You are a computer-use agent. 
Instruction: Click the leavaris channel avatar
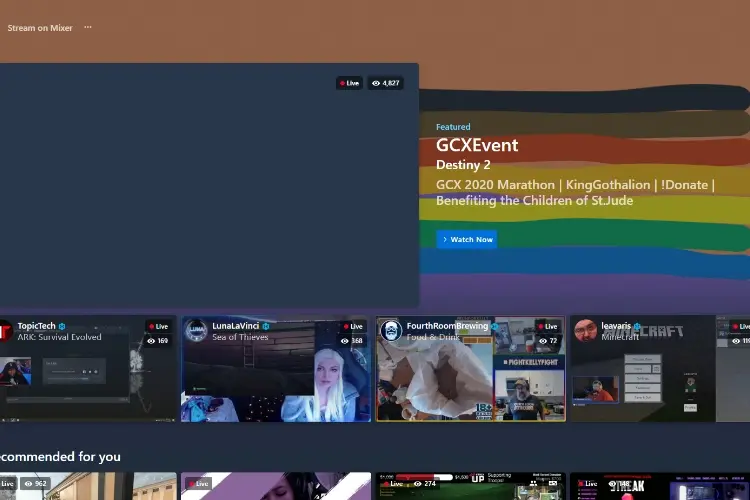click(585, 331)
